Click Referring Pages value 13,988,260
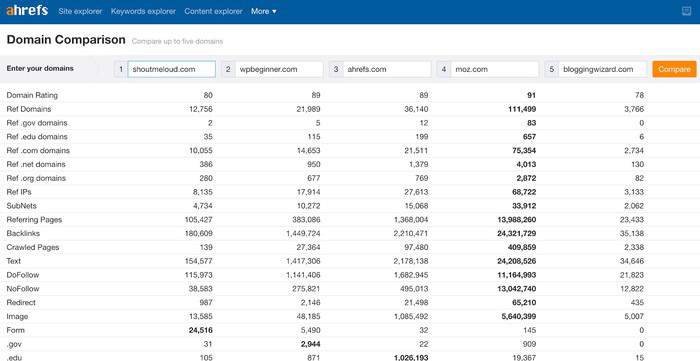Screen dimensions: 700x361 tap(517, 220)
